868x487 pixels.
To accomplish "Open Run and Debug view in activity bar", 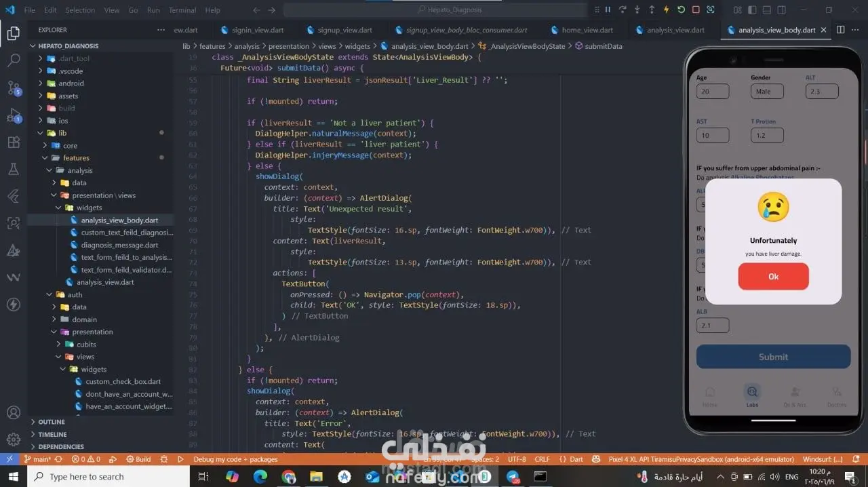I will (x=13, y=115).
